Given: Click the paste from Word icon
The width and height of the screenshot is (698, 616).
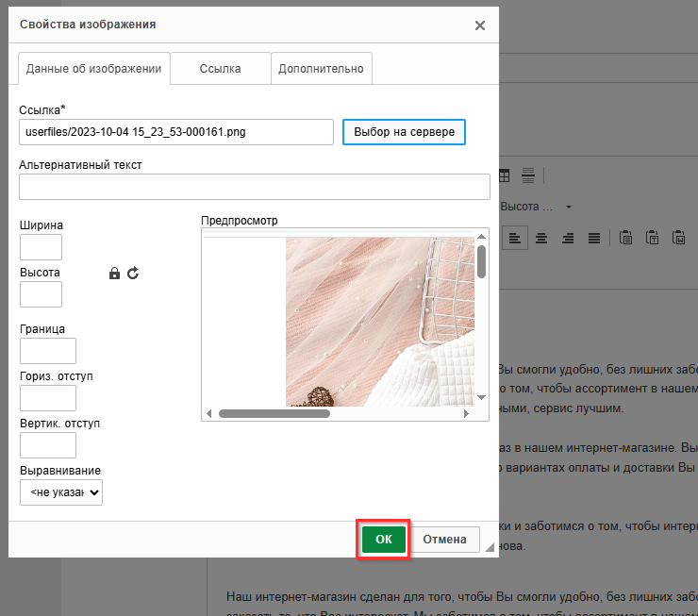Looking at the screenshot, I should point(678,238).
